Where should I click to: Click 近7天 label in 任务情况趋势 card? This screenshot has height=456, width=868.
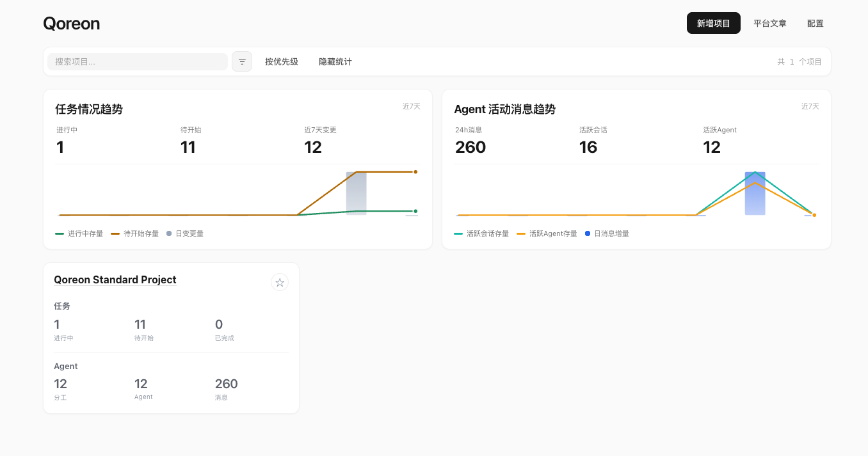tap(412, 106)
